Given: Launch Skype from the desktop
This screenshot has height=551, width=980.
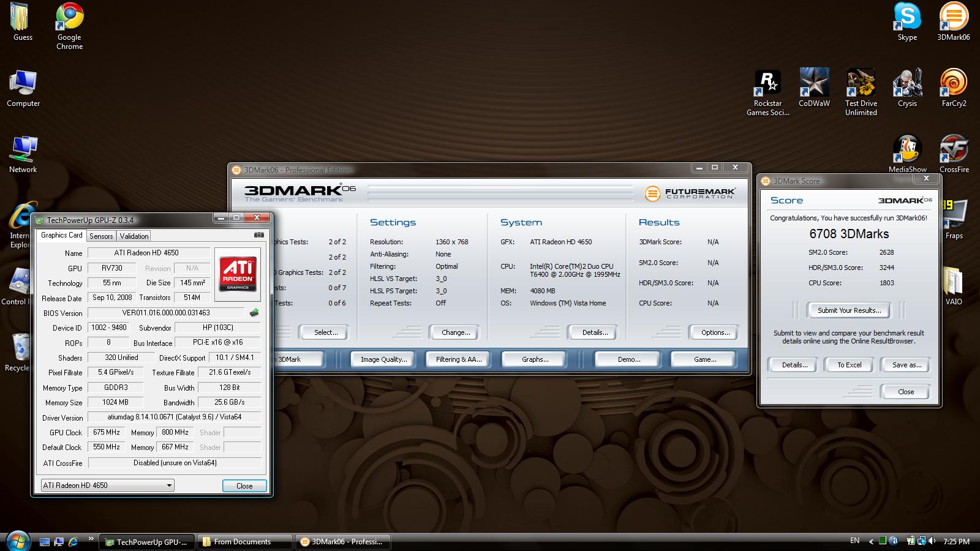Looking at the screenshot, I should tap(907, 22).
